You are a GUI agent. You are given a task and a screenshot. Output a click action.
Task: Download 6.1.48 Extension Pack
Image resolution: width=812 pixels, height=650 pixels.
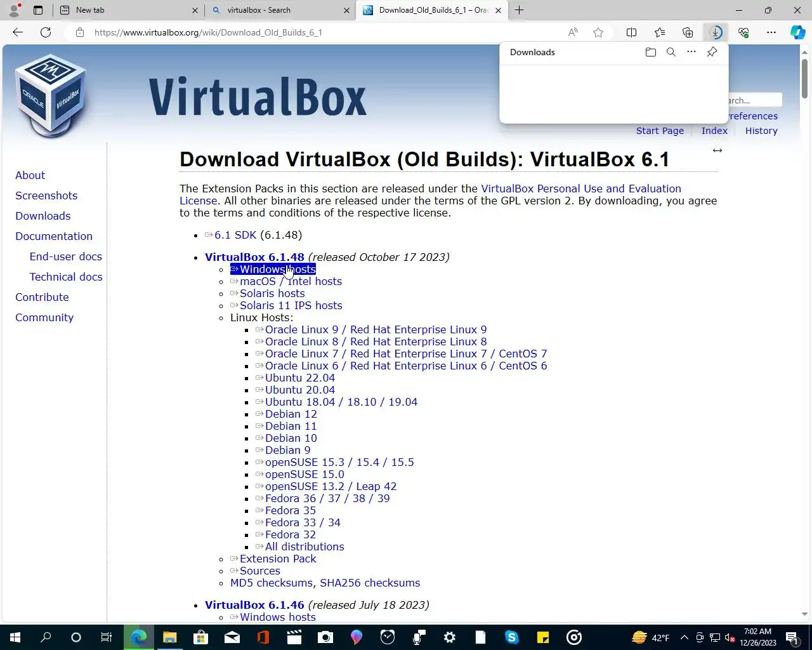coord(278,559)
